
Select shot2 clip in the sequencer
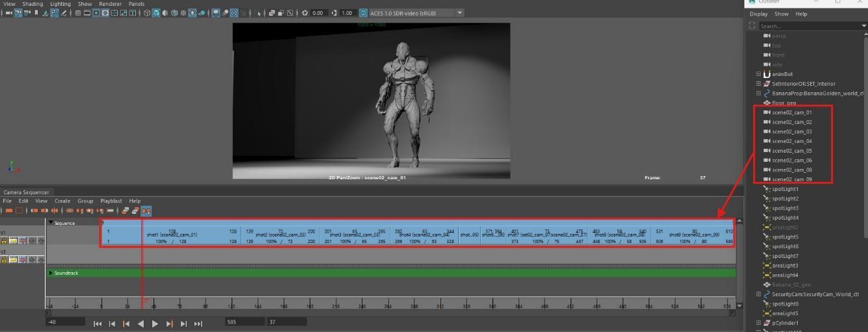(x=280, y=235)
